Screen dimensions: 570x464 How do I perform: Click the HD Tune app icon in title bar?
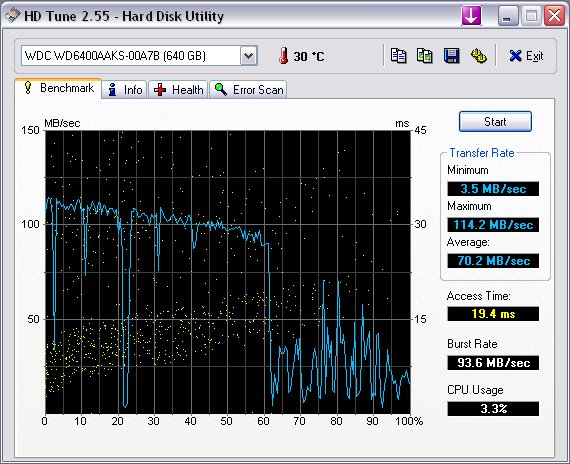tap(12, 16)
